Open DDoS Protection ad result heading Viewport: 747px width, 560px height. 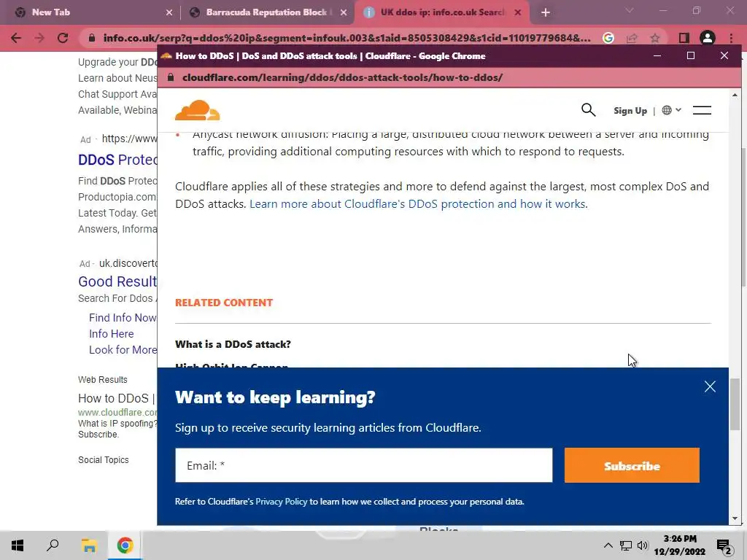tap(117, 160)
